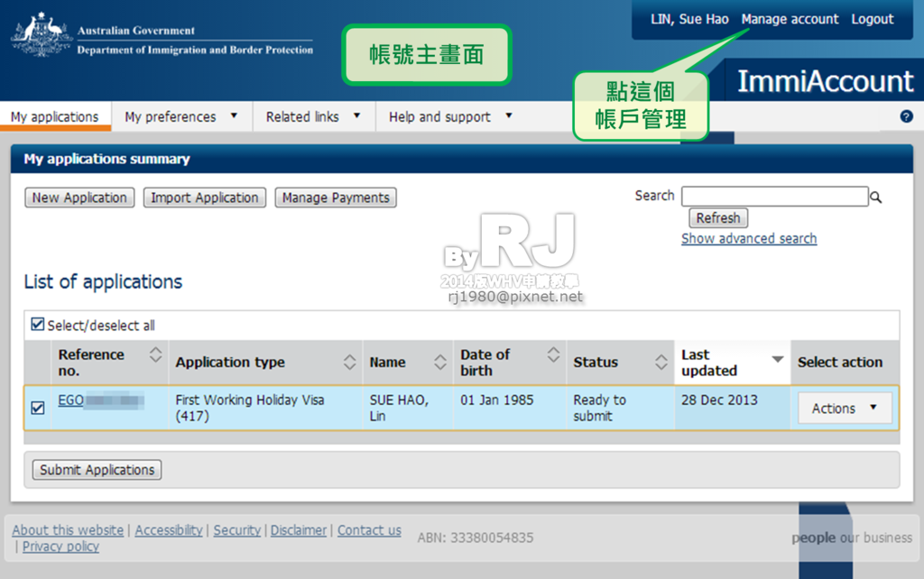Viewport: 924px width, 579px height.
Task: Open the Accessibility footer link
Action: (169, 530)
